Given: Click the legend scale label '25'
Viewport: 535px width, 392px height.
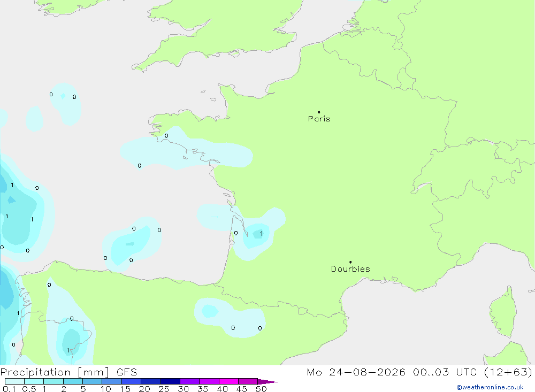Looking at the screenshot, I should (x=164, y=389).
